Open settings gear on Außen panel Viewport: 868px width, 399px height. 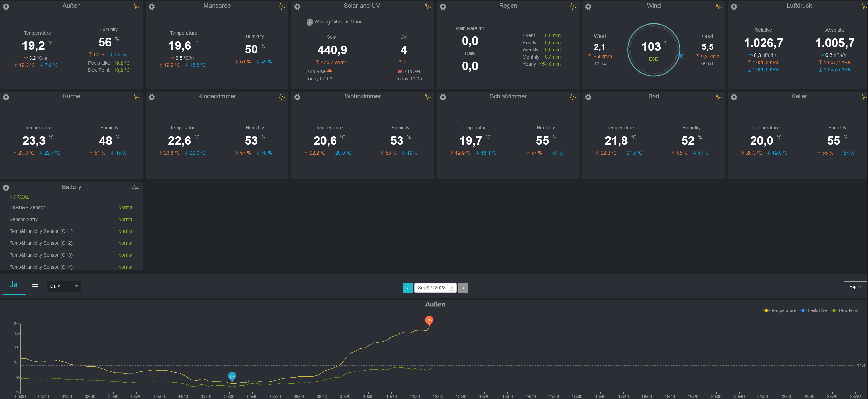point(6,7)
